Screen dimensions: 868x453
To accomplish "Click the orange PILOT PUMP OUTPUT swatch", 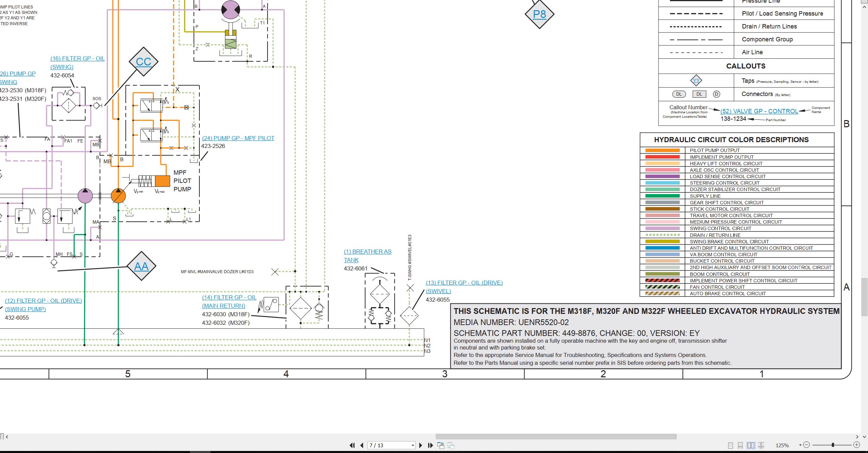I will (663, 150).
